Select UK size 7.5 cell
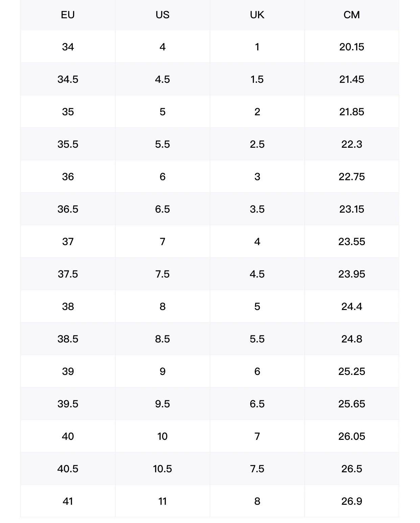The image size is (420, 523). point(257,469)
